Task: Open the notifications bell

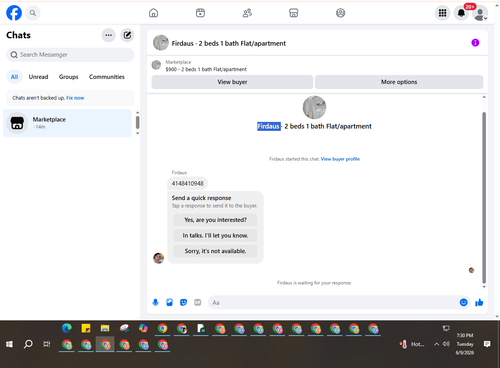Action: 461,13
